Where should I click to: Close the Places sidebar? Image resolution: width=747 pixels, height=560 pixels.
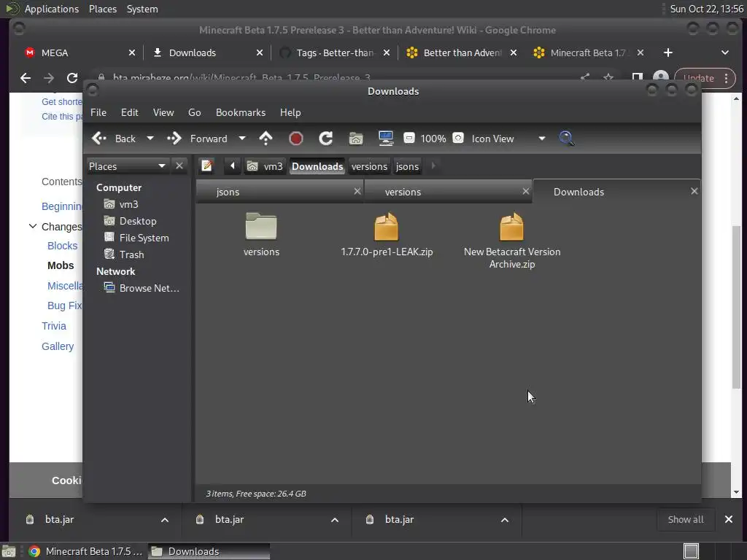tap(179, 166)
